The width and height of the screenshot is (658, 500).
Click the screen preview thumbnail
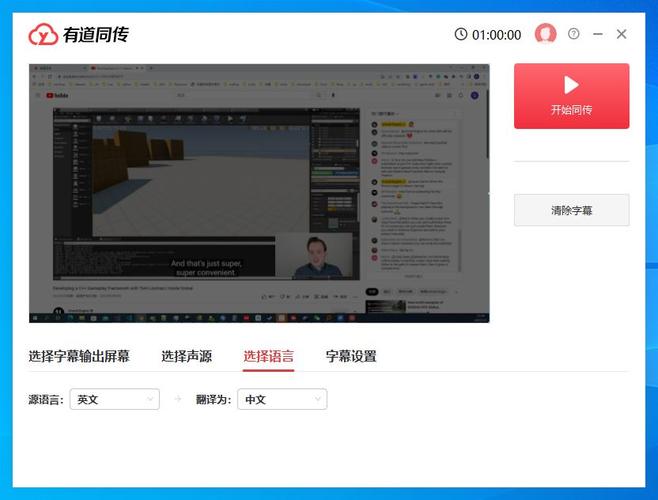pos(259,193)
